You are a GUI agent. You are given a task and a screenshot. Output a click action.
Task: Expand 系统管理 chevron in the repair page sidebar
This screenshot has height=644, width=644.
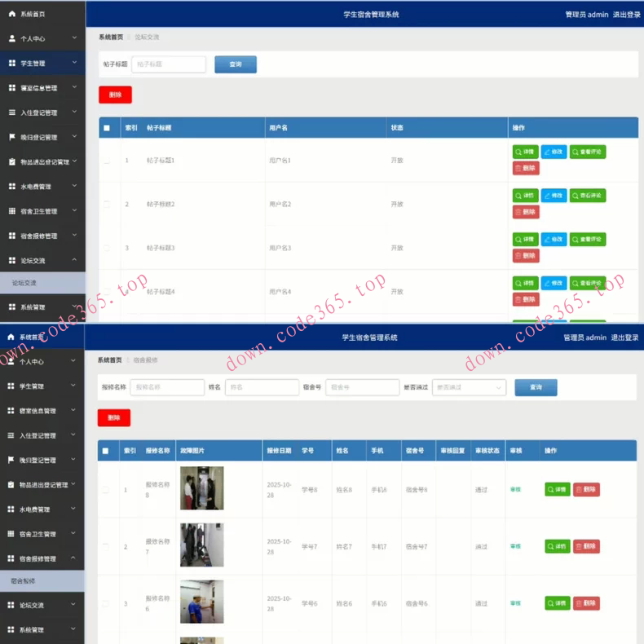click(x=73, y=629)
